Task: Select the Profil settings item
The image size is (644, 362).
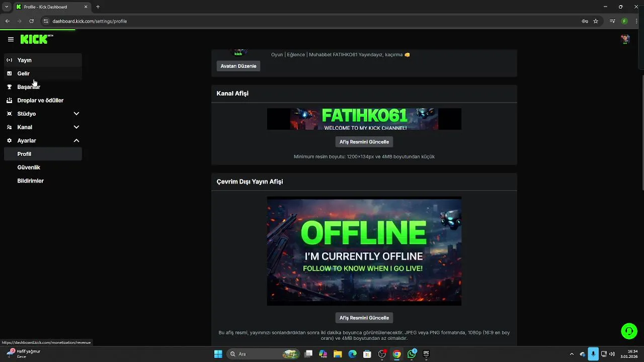Action: tap(43, 154)
